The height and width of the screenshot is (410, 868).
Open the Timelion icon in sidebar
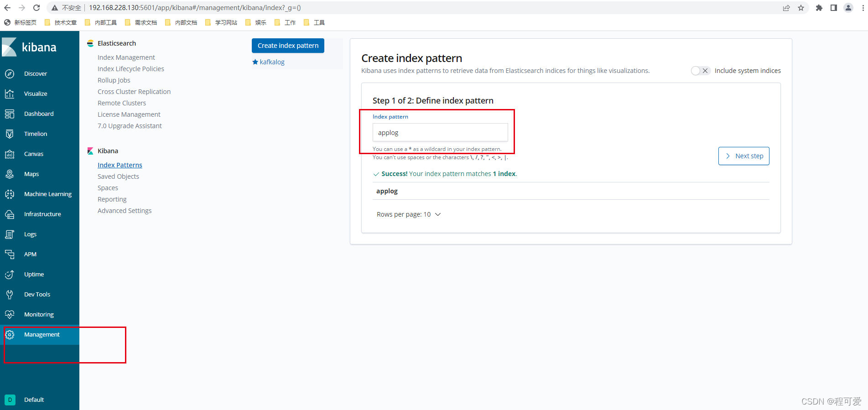pos(10,134)
